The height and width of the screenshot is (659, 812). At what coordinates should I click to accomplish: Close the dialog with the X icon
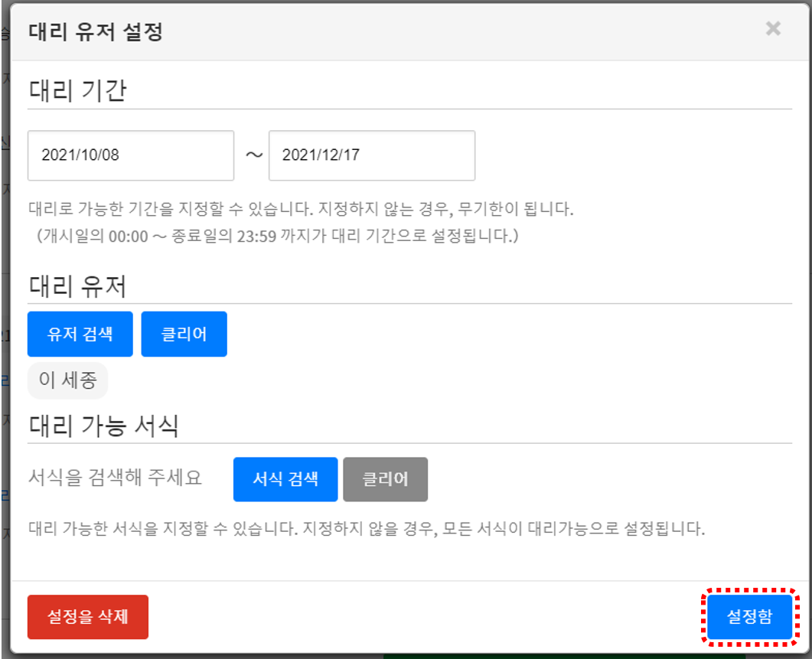(x=773, y=29)
